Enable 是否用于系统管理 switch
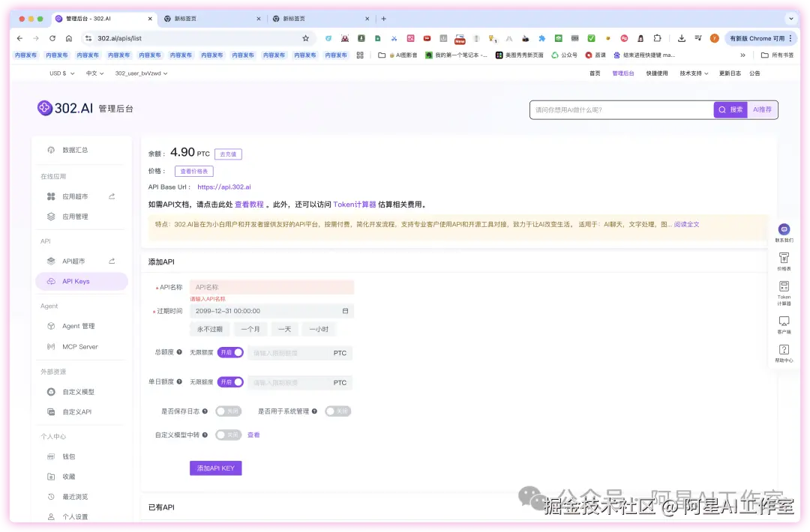 (337, 411)
